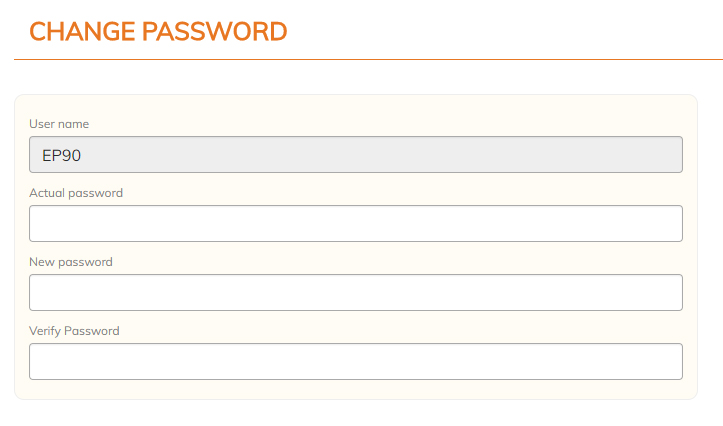Click the "Verify Password" label text

[74, 331]
